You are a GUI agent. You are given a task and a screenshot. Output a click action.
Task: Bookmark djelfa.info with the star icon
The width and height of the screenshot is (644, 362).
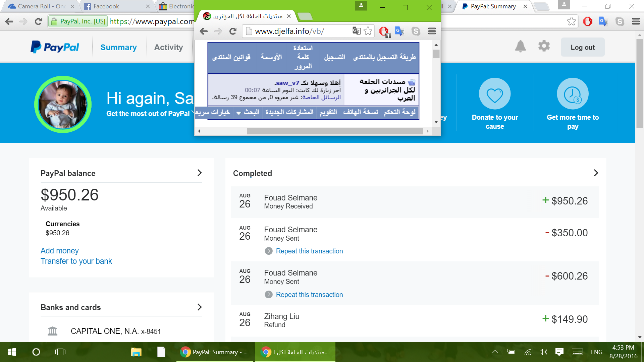368,31
